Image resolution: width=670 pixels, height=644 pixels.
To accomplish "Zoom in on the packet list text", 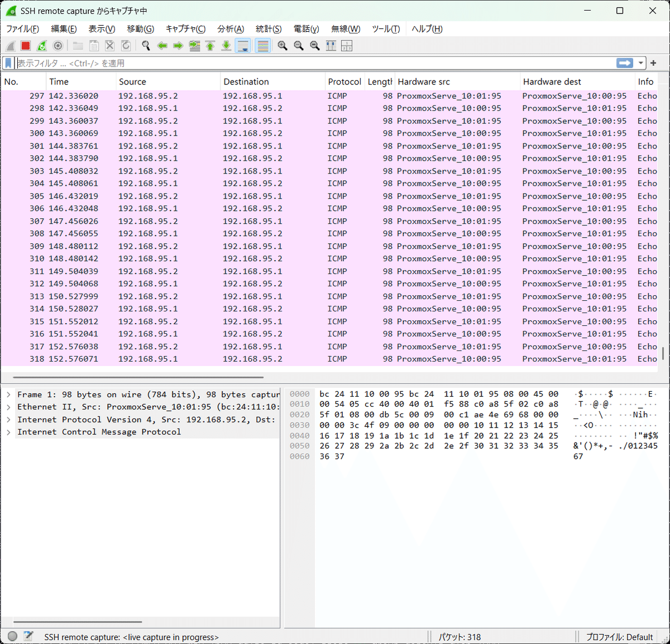I will tap(282, 46).
